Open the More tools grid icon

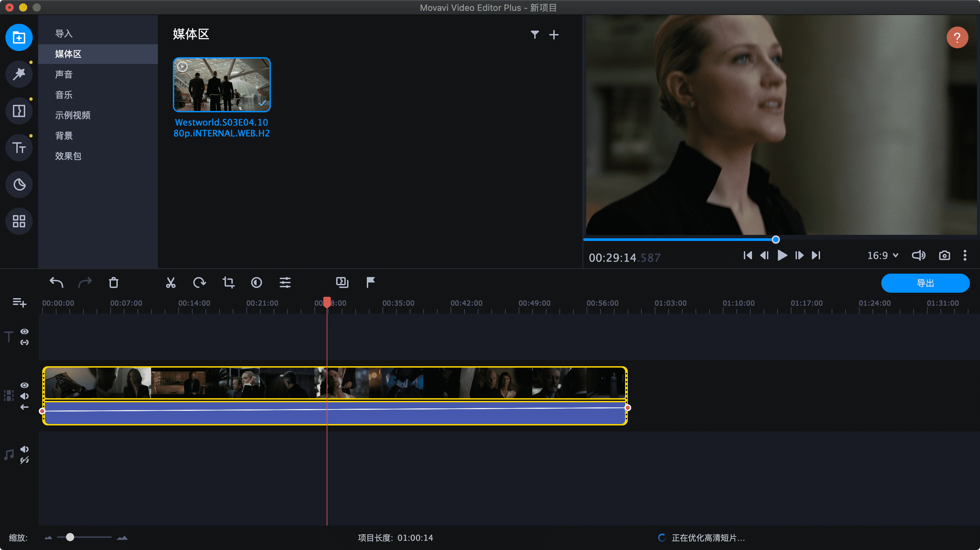[x=19, y=221]
